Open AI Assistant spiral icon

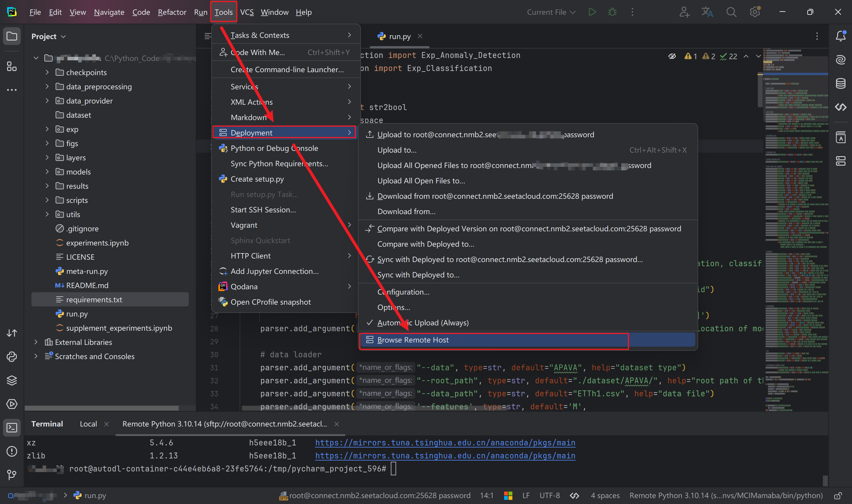click(x=840, y=60)
